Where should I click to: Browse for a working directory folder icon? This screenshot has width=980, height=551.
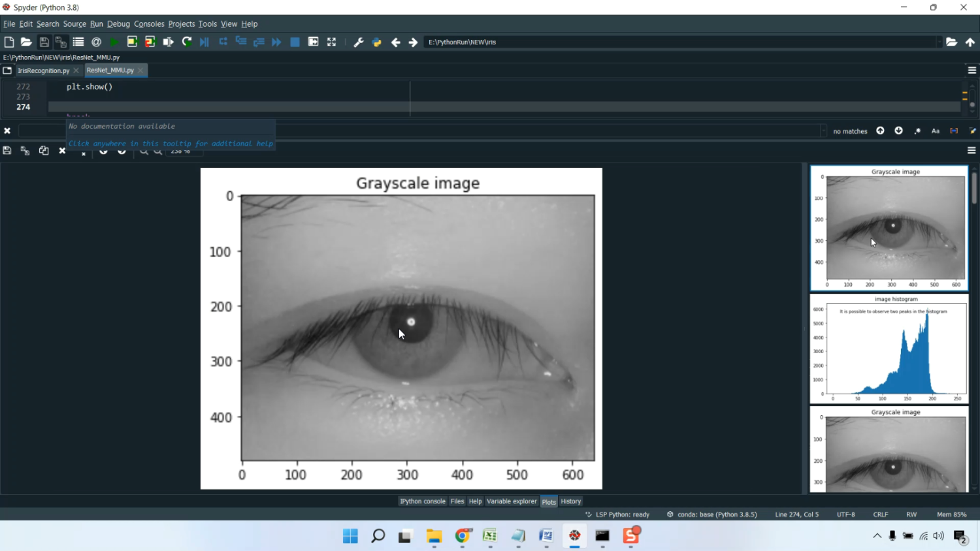point(951,42)
